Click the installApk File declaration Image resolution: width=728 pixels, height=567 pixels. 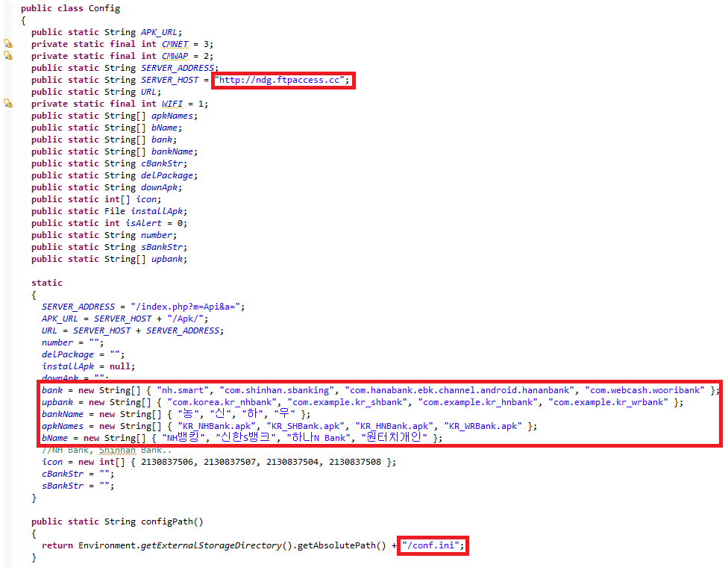click(109, 211)
